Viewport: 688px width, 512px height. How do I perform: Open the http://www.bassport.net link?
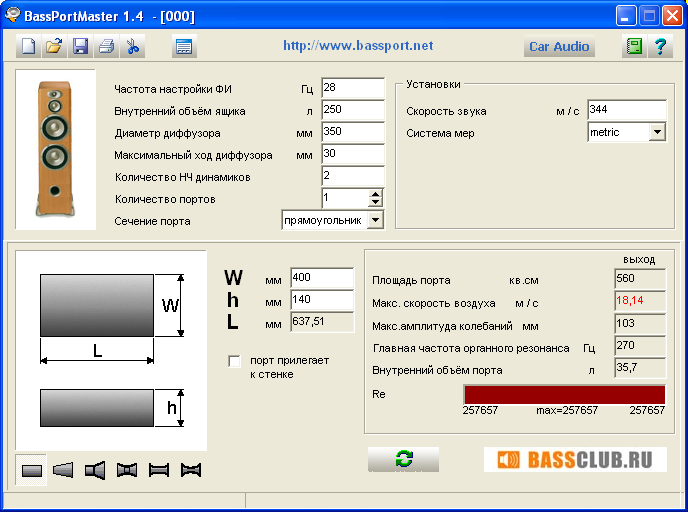click(358, 45)
